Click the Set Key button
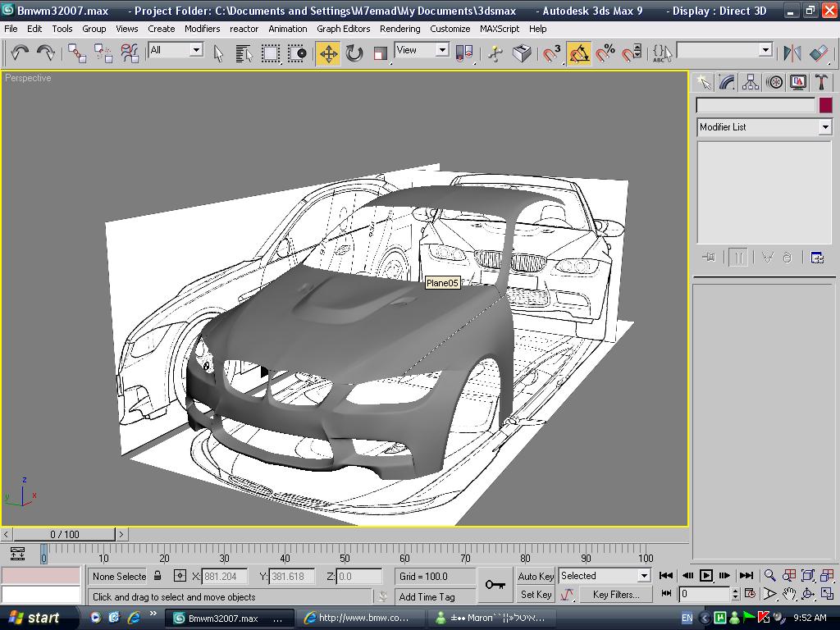Viewport: 840px width, 630px height. (535, 594)
